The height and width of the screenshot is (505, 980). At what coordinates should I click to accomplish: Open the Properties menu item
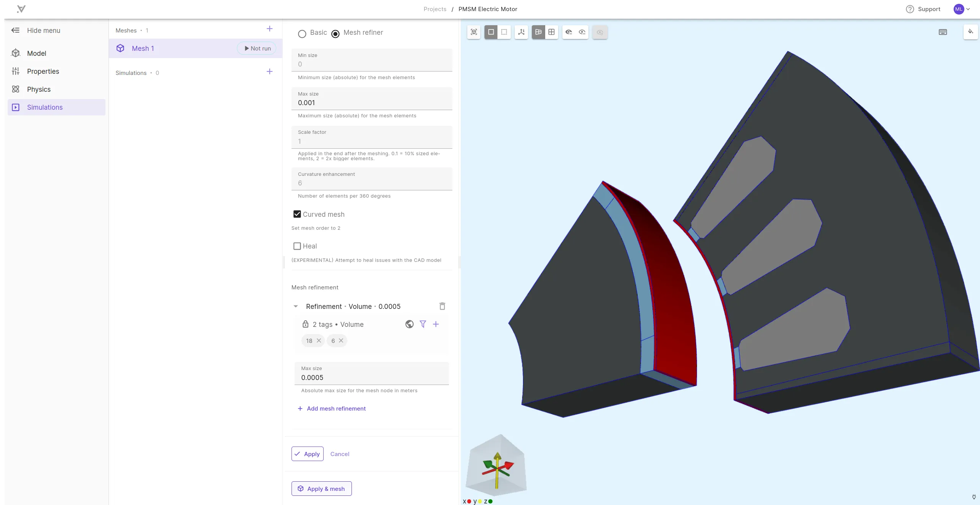[57, 71]
